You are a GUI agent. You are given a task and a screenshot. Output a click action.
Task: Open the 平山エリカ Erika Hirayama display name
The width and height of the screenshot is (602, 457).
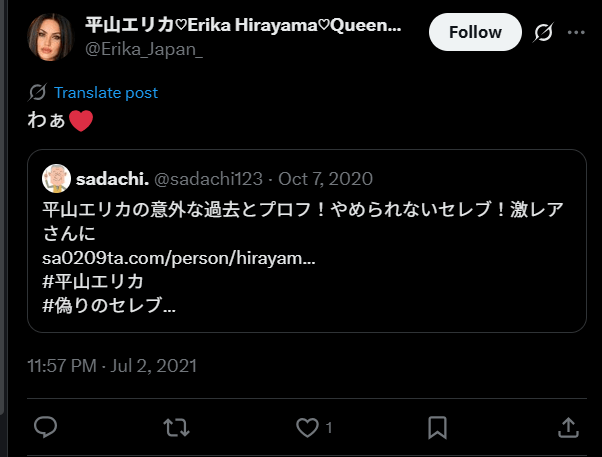coord(243,25)
